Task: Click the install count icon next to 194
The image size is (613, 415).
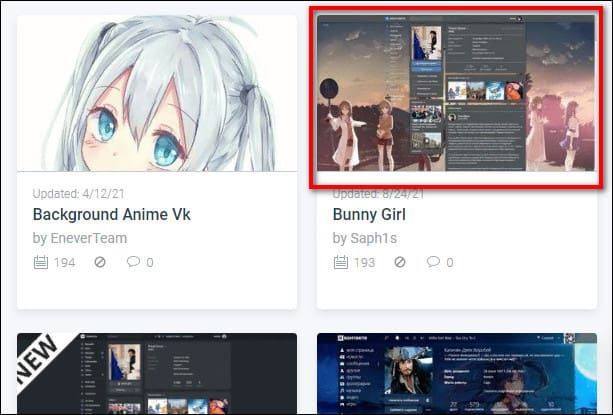Action: (x=41, y=262)
